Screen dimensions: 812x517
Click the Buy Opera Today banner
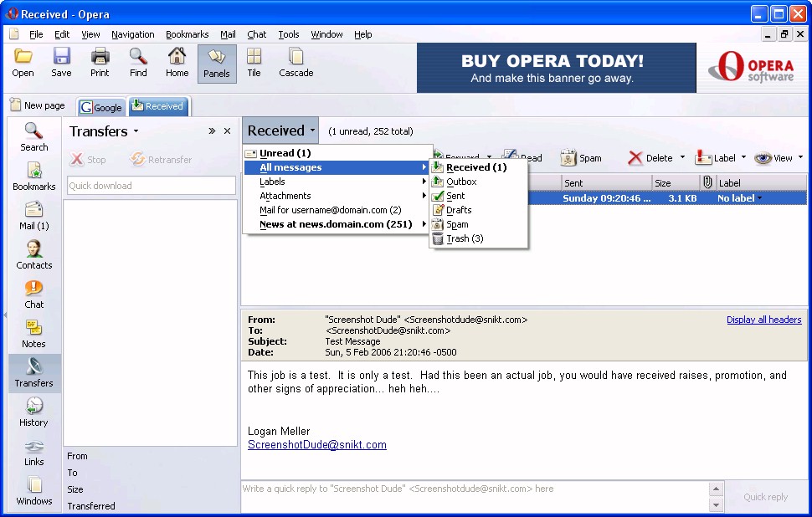[x=556, y=68]
